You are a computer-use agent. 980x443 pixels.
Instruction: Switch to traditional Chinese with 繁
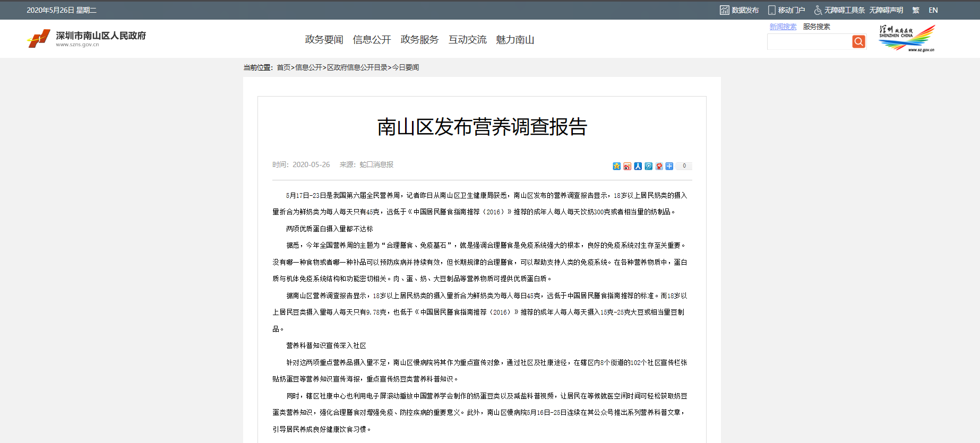916,10
